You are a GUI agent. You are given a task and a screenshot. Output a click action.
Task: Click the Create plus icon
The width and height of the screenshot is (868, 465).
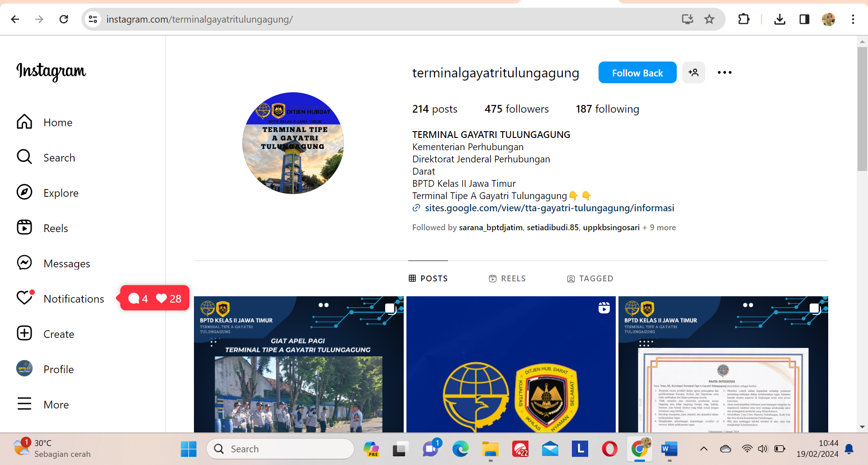24,333
